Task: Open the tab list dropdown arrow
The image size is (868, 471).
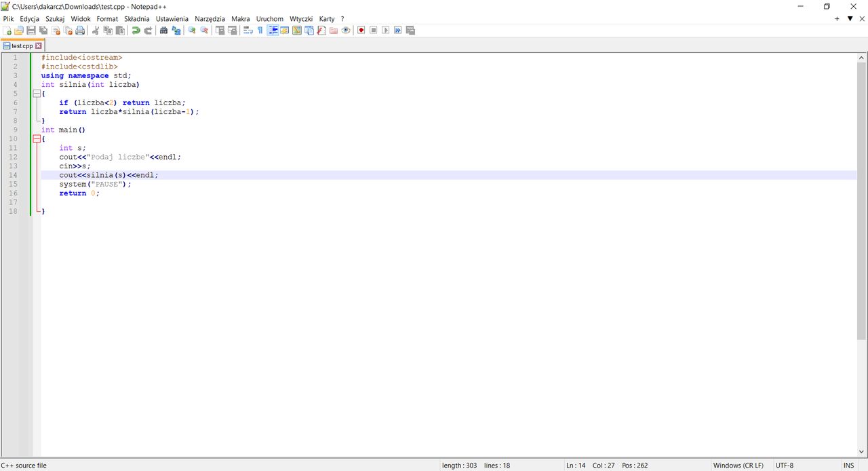Action: coord(850,19)
